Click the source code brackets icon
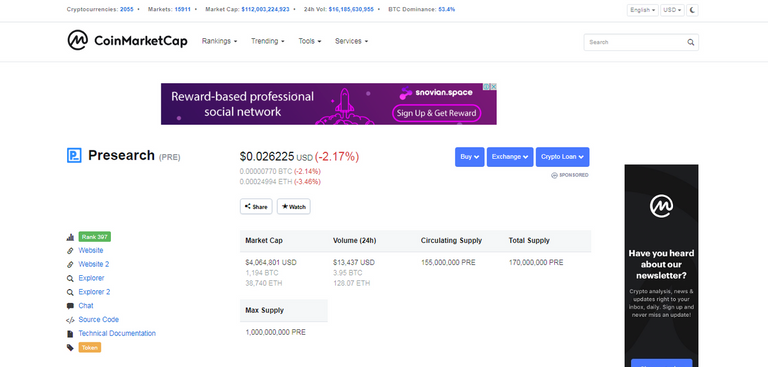The height and width of the screenshot is (367, 768). point(70,320)
